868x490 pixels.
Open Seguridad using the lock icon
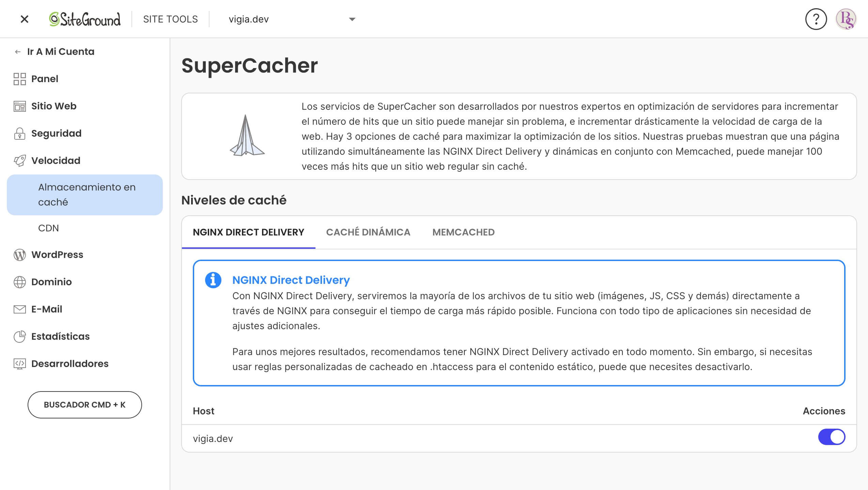click(19, 133)
